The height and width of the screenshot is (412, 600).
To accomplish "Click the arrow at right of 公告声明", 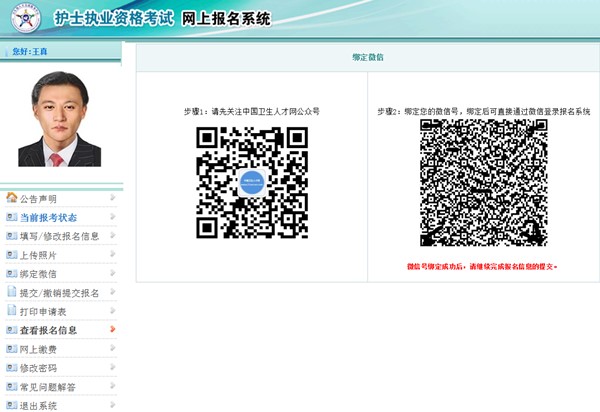I will click(112, 197).
